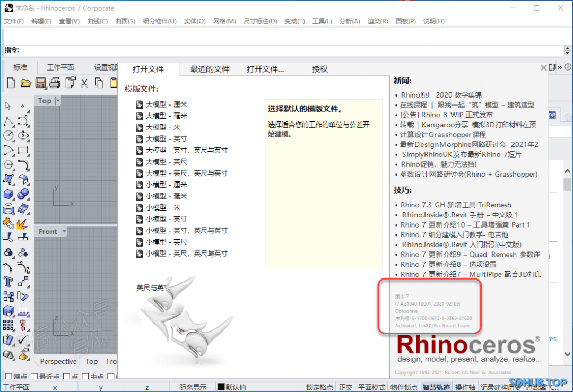Click the Cut scissors icon
The width and height of the screenshot is (573, 392).
84,83
